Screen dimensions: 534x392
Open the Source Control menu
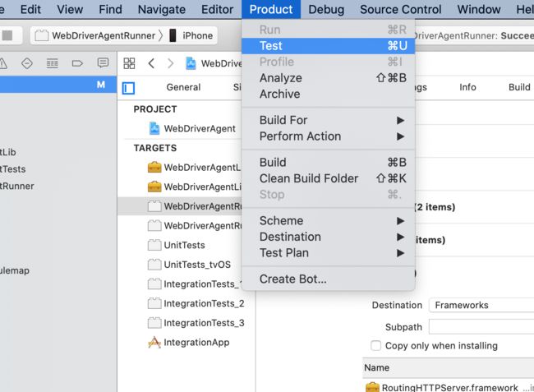pyautogui.click(x=401, y=9)
